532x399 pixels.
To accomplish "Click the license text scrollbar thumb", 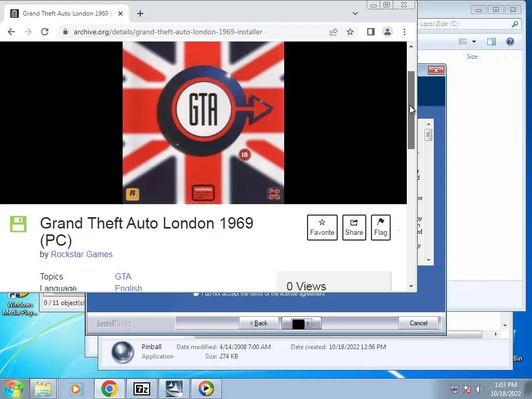I will pos(429,135).
